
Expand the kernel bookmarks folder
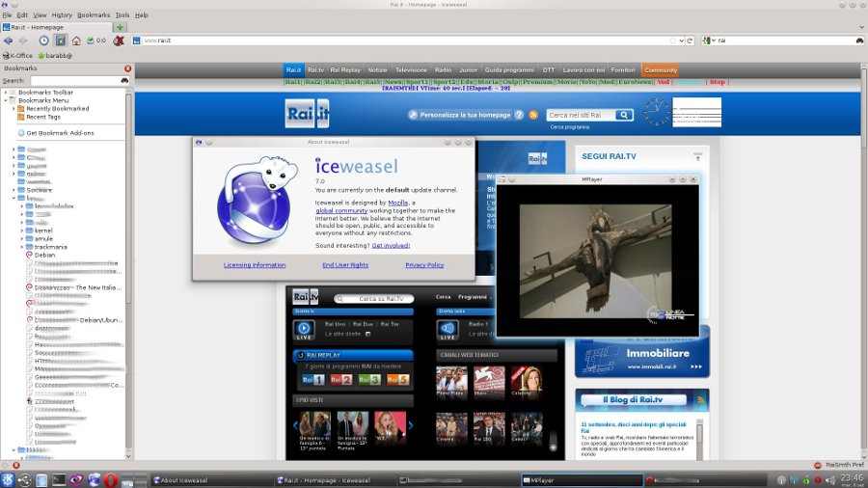(22, 230)
